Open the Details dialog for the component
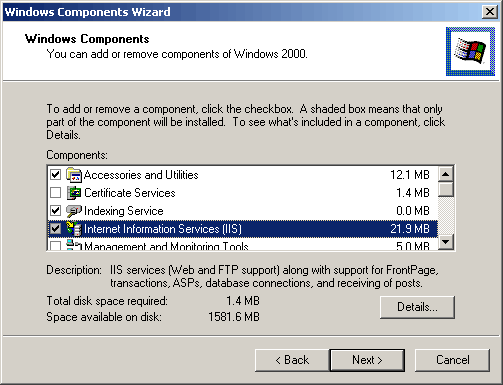This screenshot has height=385, width=503. coord(417,307)
